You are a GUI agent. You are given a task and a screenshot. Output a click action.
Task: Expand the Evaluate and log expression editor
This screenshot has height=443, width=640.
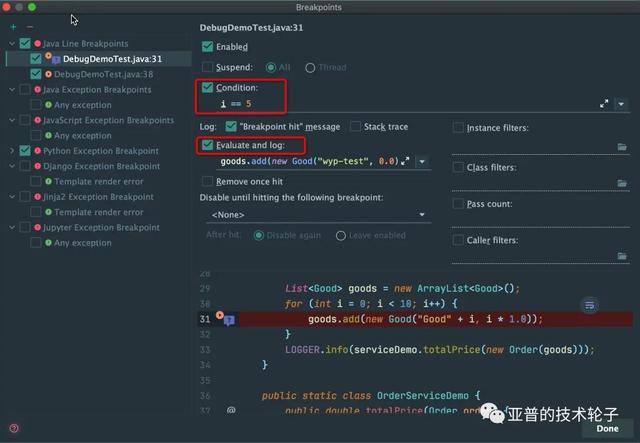coord(405,161)
